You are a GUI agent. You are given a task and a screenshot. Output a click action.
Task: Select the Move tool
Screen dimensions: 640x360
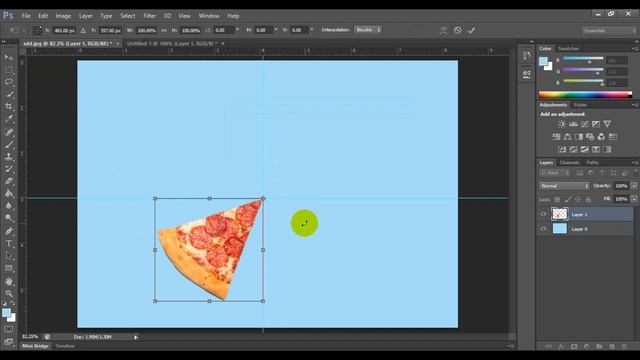9,58
